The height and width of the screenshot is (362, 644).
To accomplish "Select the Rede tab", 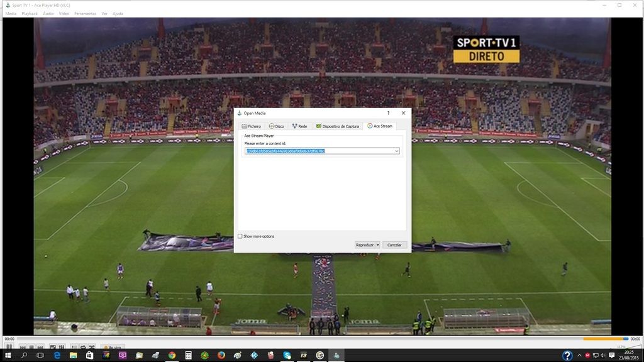I will click(299, 126).
